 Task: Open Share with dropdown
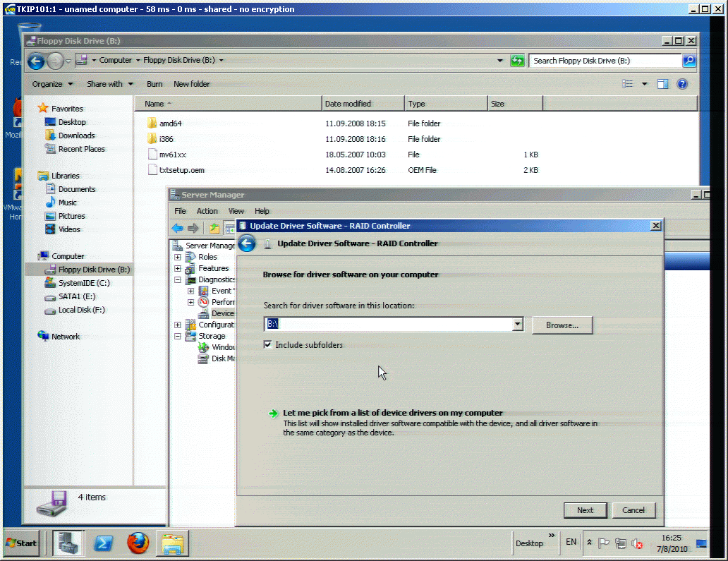pos(110,84)
